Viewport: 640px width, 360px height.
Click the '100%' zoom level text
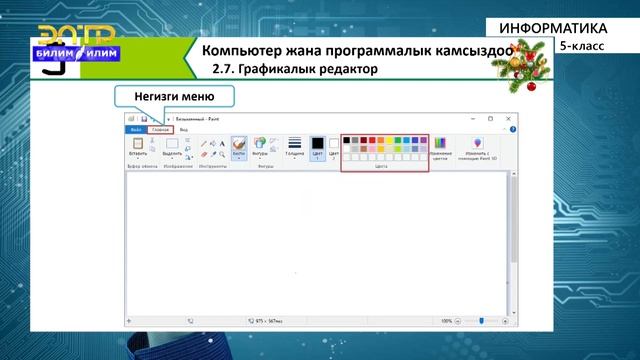click(x=447, y=321)
